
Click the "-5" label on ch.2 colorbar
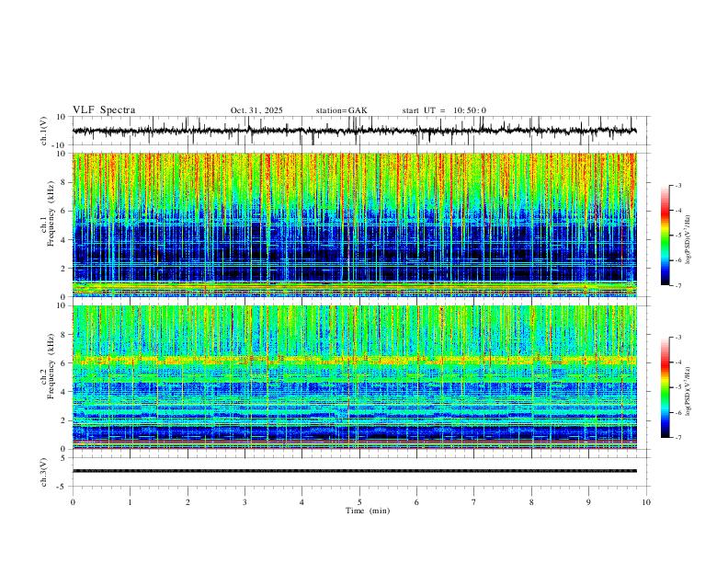pos(678,387)
